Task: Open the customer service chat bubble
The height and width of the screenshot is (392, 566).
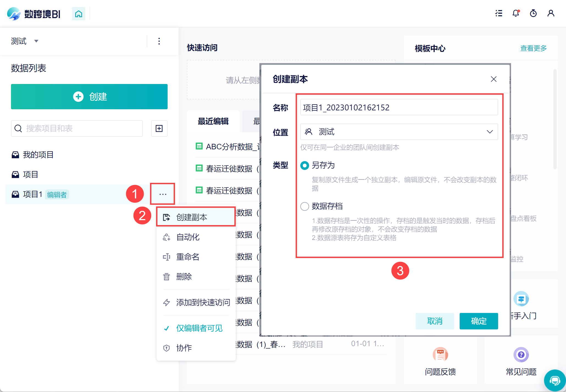Action: [555, 380]
